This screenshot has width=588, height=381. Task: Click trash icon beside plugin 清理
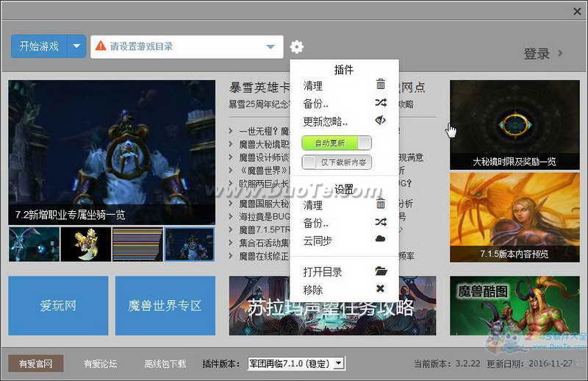(x=380, y=84)
